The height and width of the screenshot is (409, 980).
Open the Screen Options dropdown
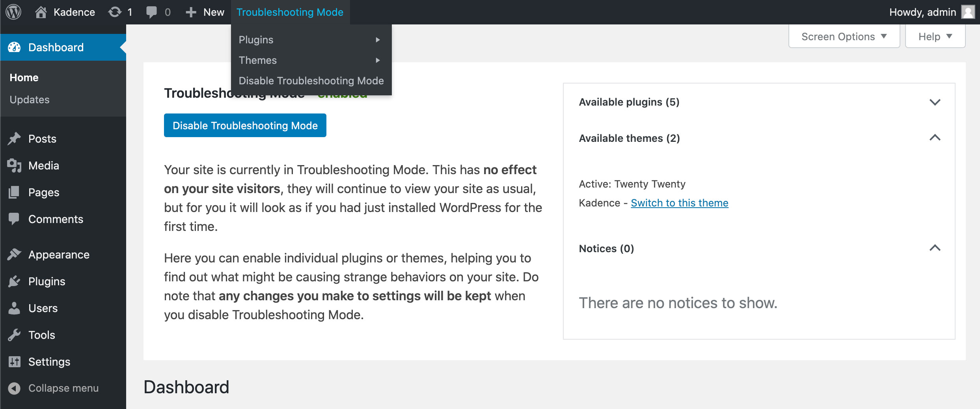844,36
